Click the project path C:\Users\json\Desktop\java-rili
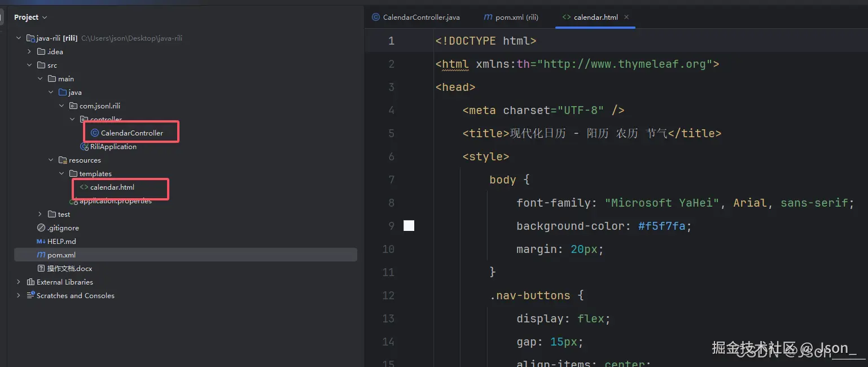 132,38
